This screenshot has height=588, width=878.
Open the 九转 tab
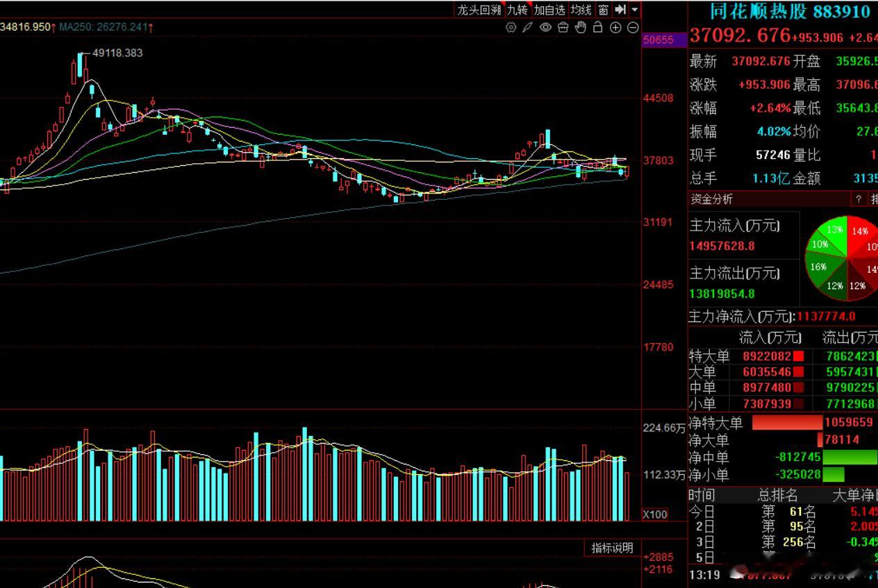tap(517, 9)
